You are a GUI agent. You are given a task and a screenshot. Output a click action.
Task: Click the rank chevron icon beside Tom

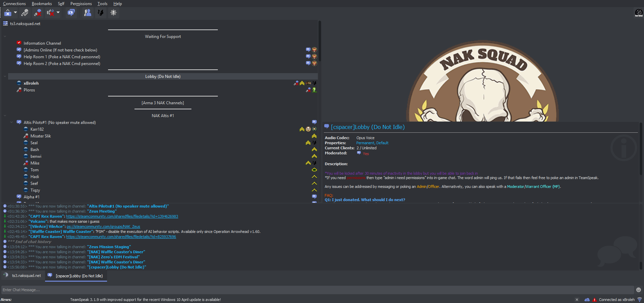[314, 170]
